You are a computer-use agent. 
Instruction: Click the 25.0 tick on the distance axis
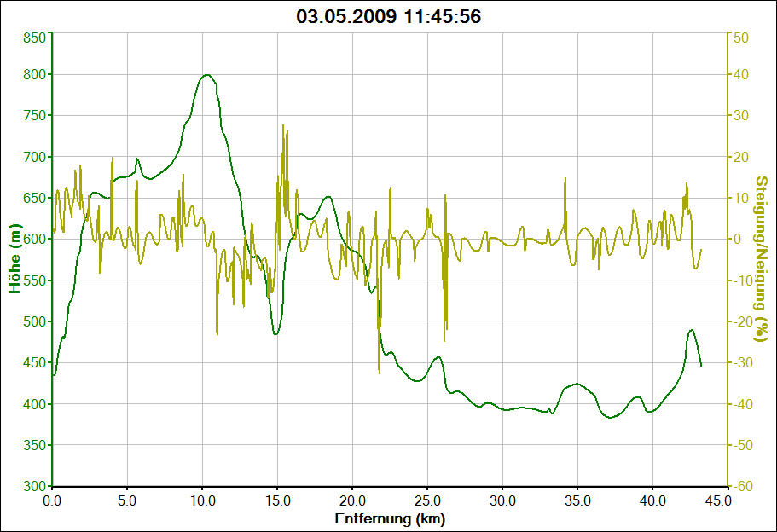point(427,501)
